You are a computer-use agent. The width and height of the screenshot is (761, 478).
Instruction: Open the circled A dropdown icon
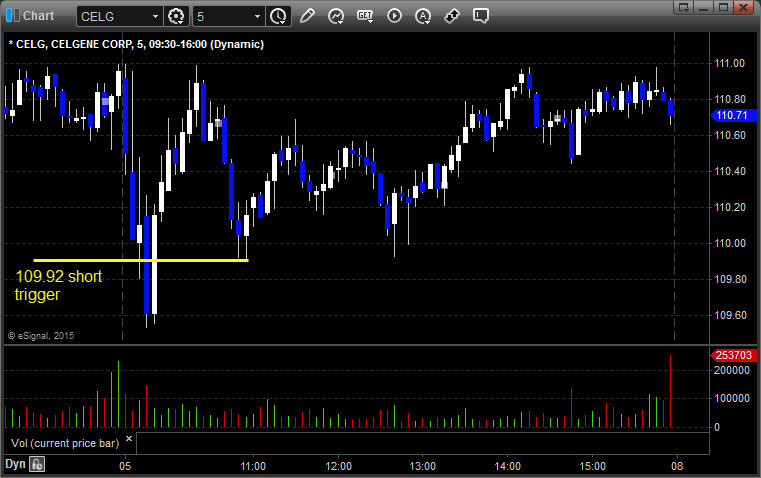[423, 16]
